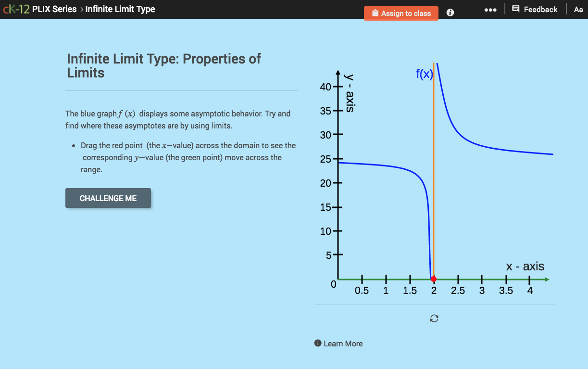Click the info icon next to Learn More

317,343
